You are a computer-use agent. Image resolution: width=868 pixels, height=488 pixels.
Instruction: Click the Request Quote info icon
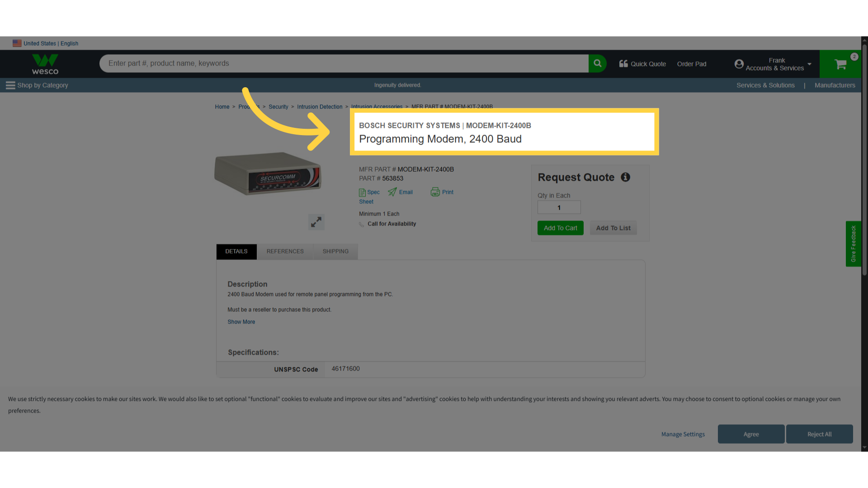coord(625,177)
